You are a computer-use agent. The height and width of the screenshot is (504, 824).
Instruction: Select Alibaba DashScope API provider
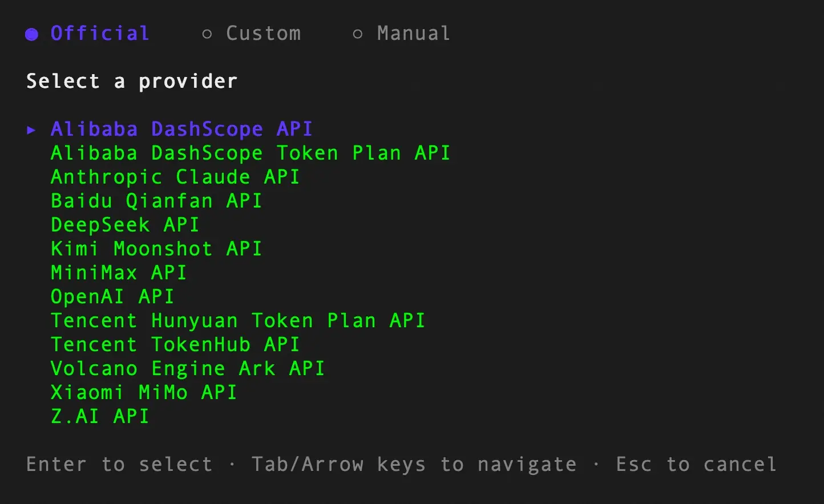pyautogui.click(x=181, y=129)
